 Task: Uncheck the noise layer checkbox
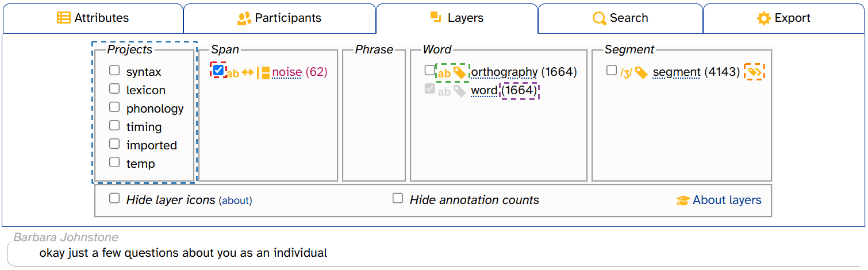tap(218, 70)
